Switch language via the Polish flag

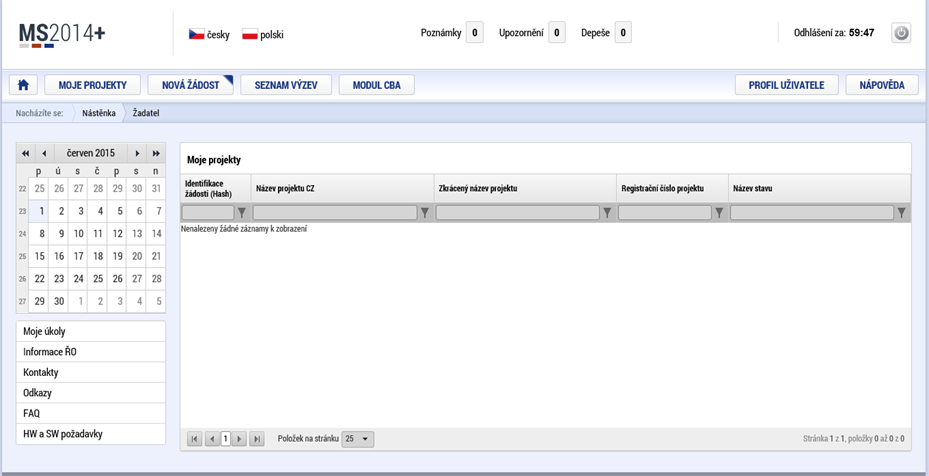250,34
